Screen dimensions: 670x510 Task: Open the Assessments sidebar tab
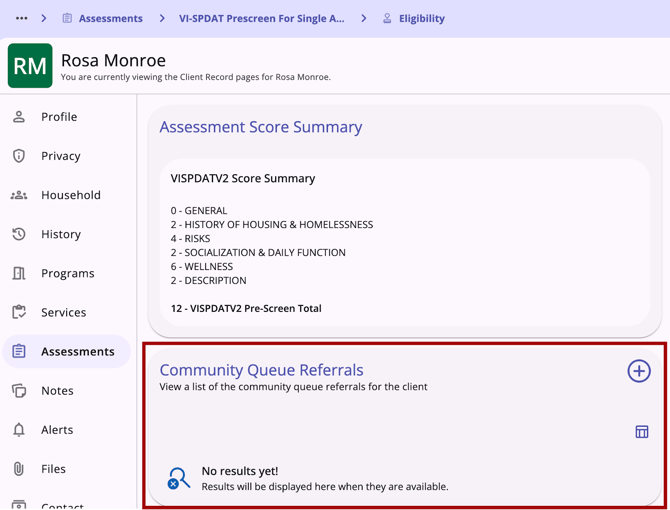coord(77,352)
